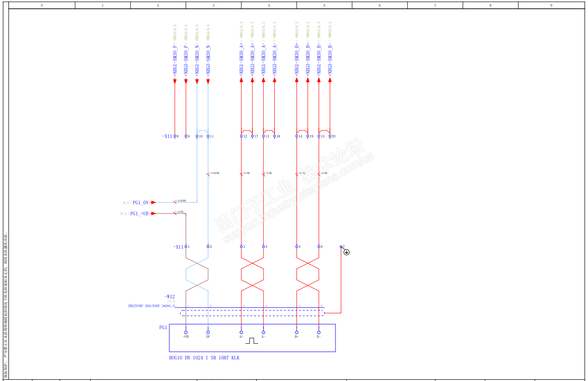Image resolution: width=588 pixels, height=381 pixels.
Task: Select the "PG1" device label
Action: coord(163,327)
